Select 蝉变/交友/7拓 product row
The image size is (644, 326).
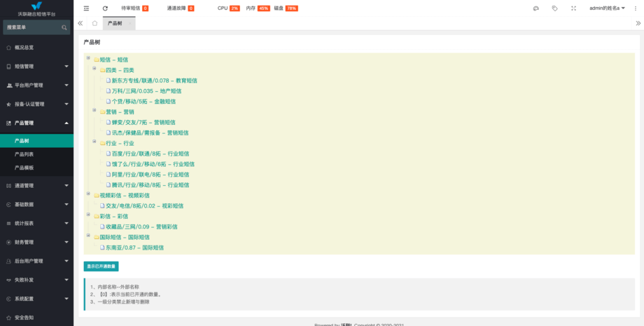(141, 123)
